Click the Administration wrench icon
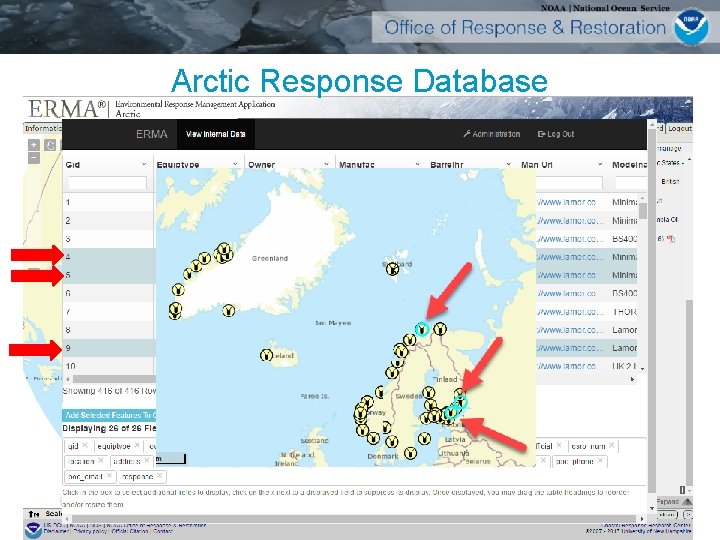 (x=467, y=134)
